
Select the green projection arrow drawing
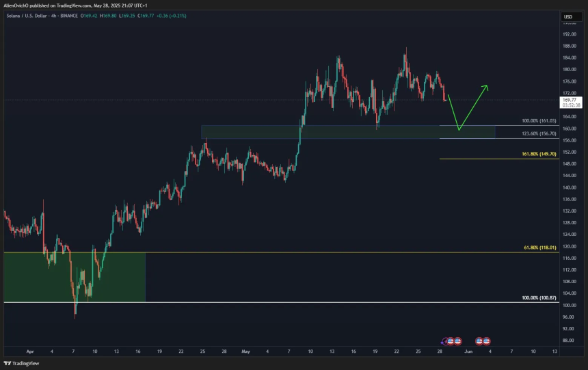[473, 107]
